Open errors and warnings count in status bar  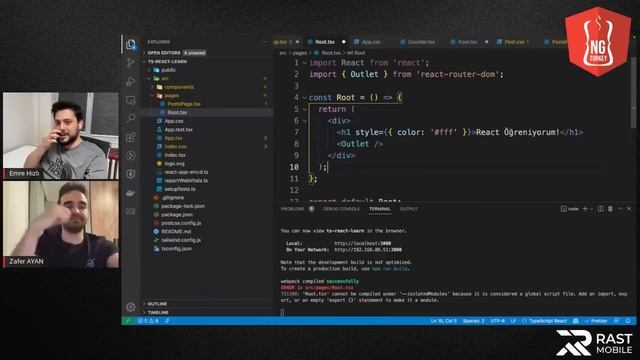(148, 321)
